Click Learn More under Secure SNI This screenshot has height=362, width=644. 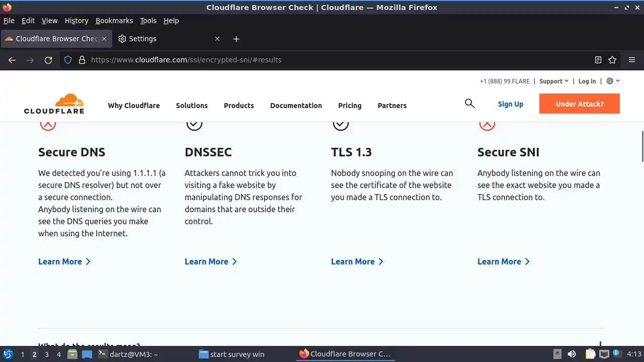[x=504, y=261]
